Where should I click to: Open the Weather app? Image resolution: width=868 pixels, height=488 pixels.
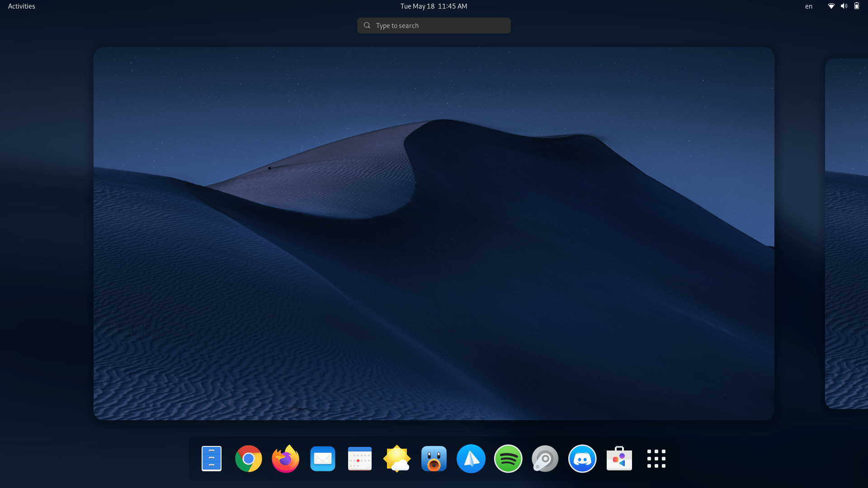click(396, 459)
